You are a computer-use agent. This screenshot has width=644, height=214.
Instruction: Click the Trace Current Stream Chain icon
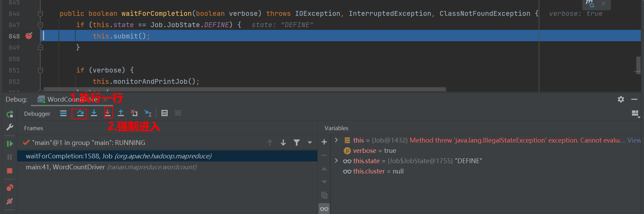(x=178, y=113)
